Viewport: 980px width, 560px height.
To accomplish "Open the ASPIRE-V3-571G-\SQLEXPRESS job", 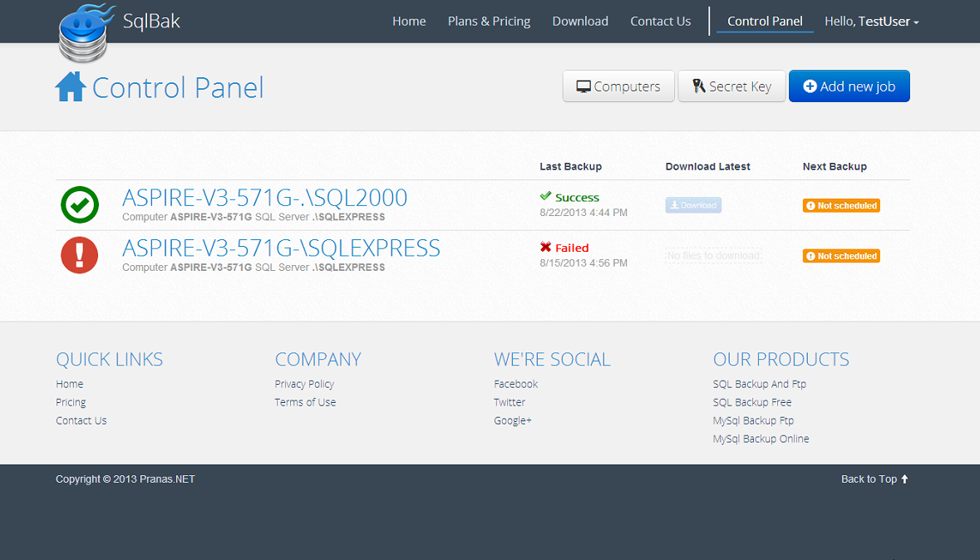I will 281,248.
